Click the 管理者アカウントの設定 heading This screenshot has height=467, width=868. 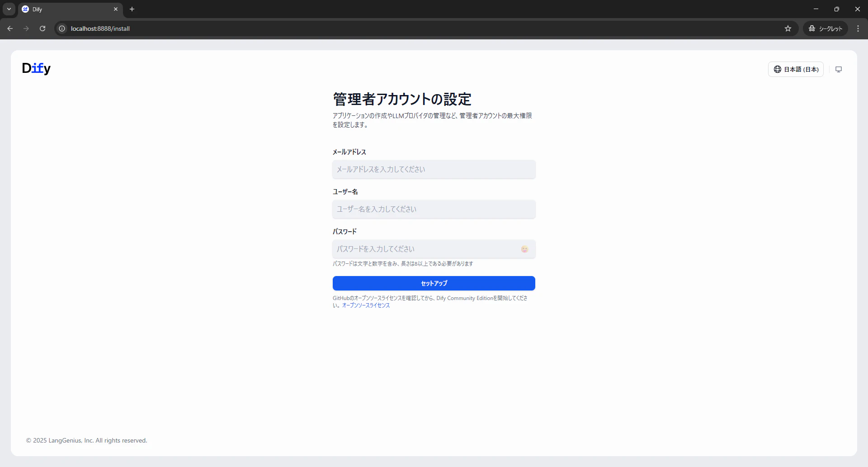[402, 99]
